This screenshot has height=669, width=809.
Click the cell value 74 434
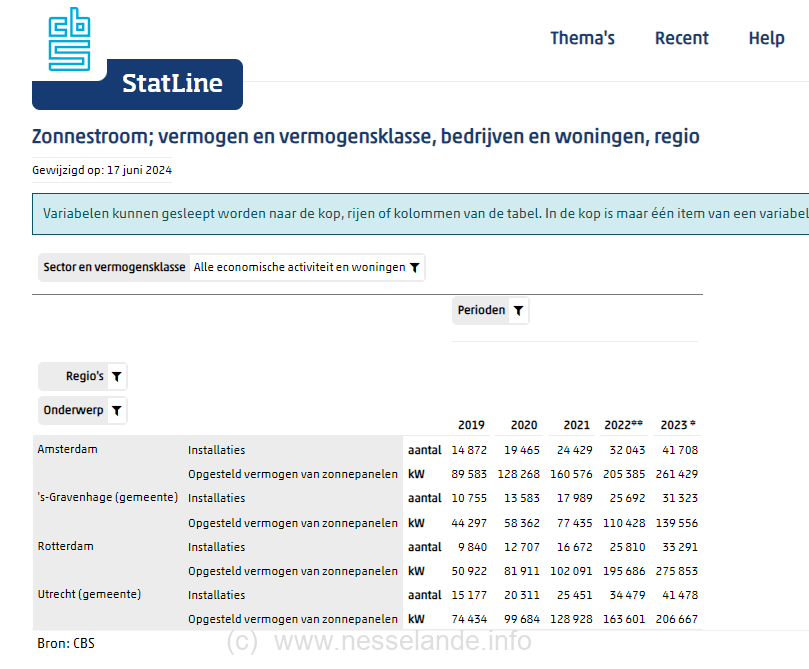[x=469, y=619]
